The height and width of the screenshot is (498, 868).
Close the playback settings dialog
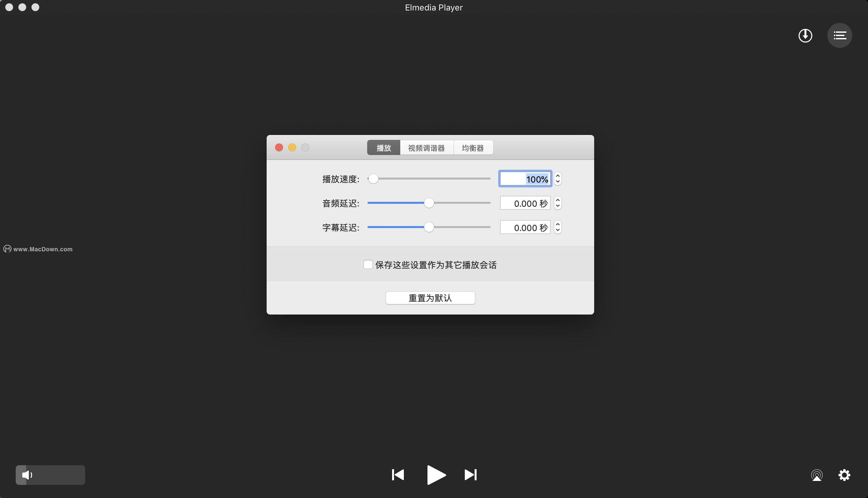(x=279, y=147)
